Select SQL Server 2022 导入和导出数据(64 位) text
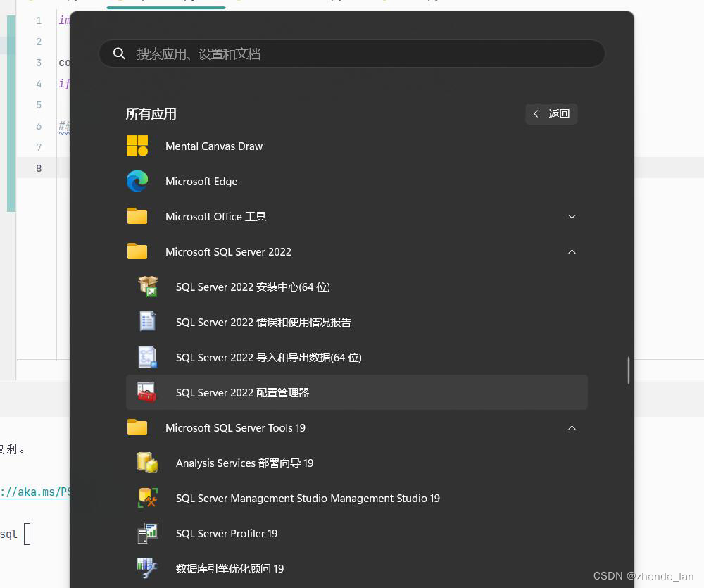 (x=268, y=358)
